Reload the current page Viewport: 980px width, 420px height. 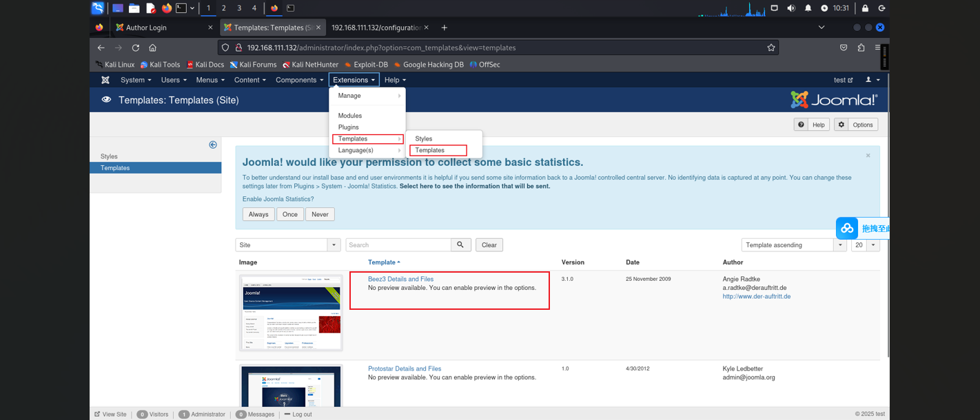[136, 48]
